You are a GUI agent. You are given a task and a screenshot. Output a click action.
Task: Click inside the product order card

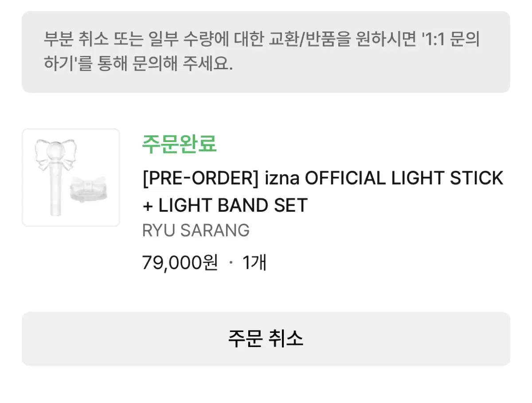click(x=266, y=200)
